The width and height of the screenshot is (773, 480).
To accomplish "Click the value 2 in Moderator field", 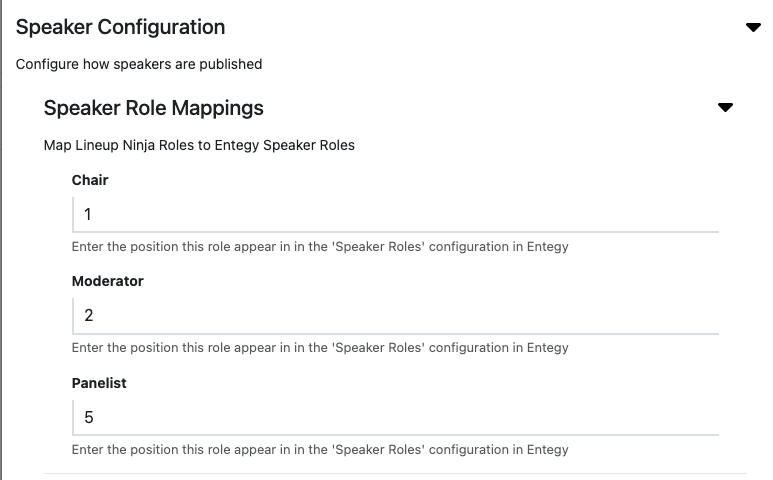I will (89, 315).
